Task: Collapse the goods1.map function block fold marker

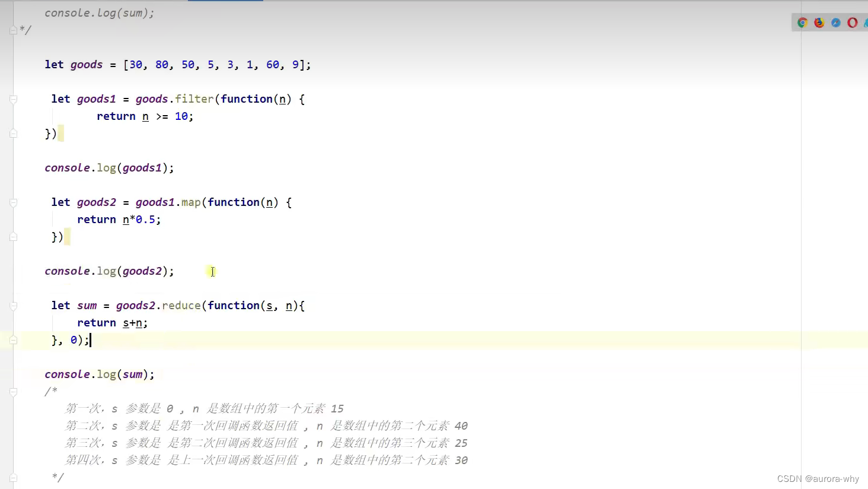Action: tap(13, 202)
